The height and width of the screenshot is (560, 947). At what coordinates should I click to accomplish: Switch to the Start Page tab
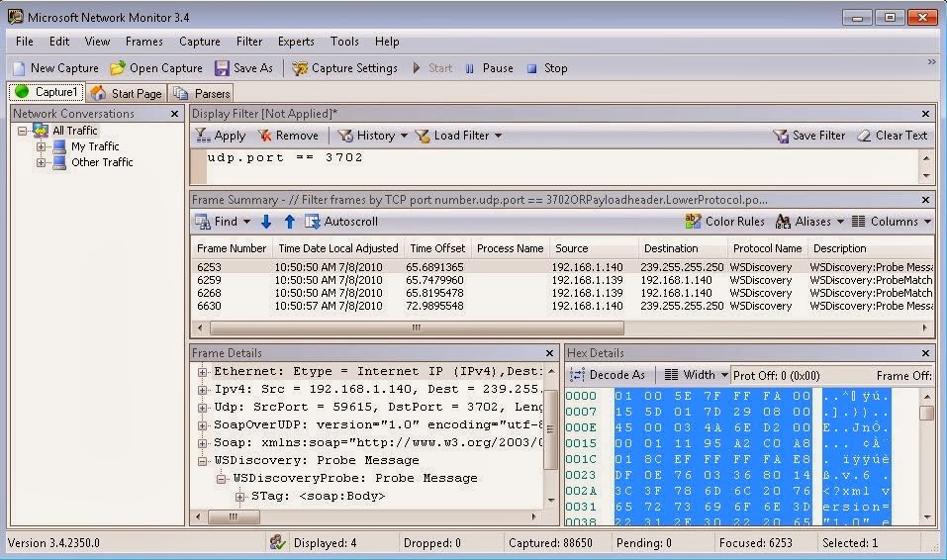pyautogui.click(x=127, y=93)
